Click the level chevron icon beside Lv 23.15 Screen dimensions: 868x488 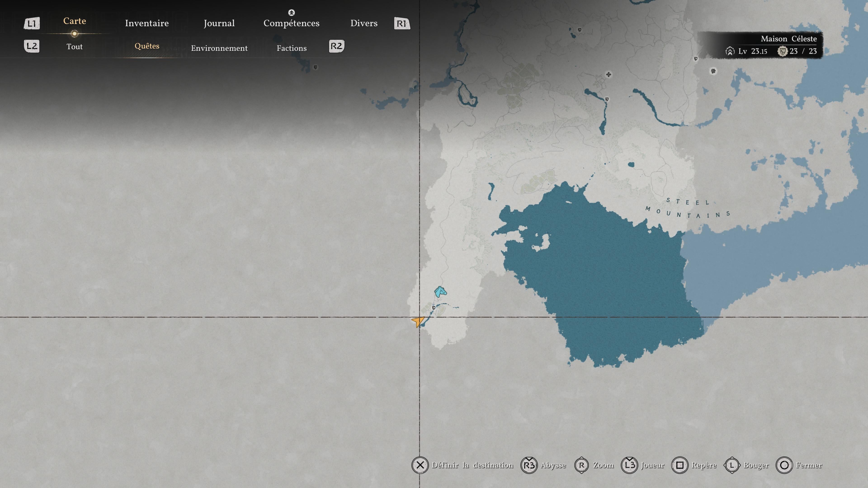point(730,51)
